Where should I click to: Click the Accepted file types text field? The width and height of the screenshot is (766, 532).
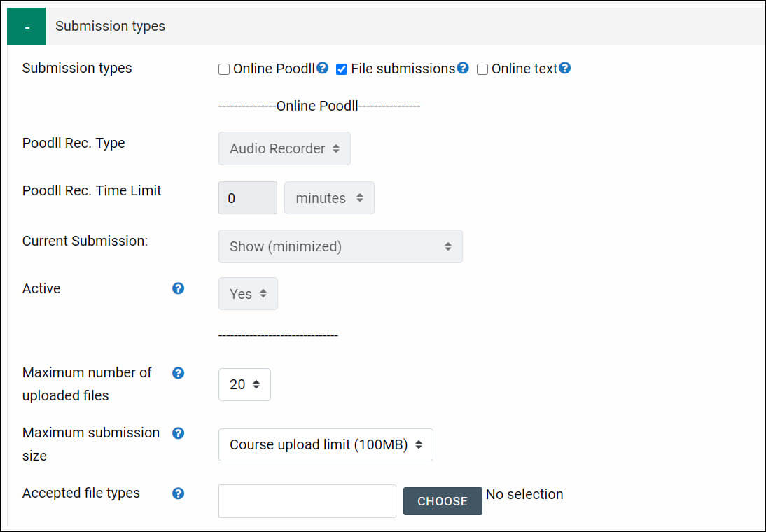307,501
